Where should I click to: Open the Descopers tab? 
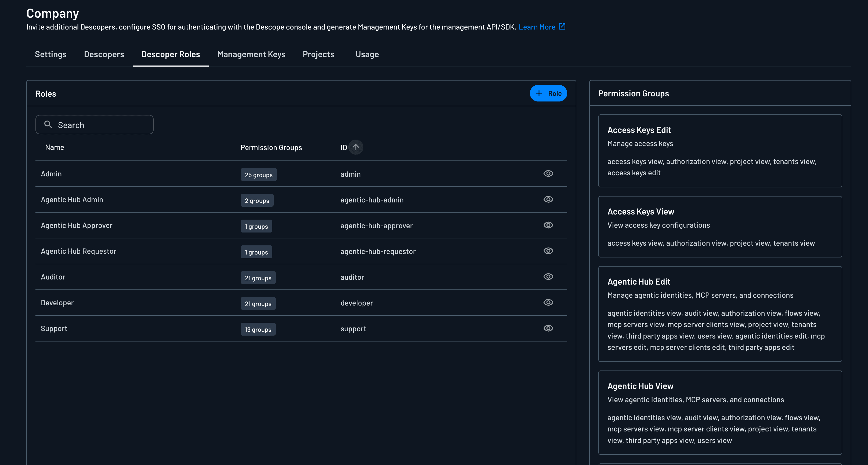coord(104,54)
